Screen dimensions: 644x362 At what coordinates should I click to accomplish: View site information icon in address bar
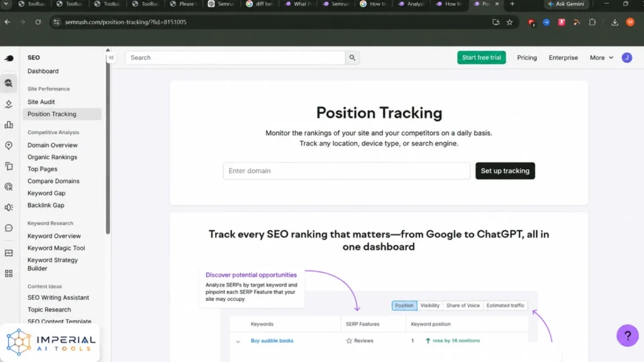[x=57, y=22]
